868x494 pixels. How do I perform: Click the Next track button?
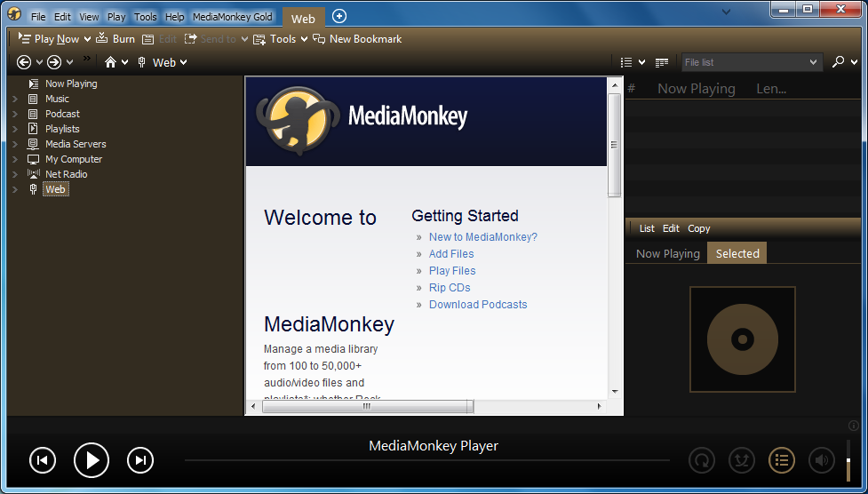point(140,460)
